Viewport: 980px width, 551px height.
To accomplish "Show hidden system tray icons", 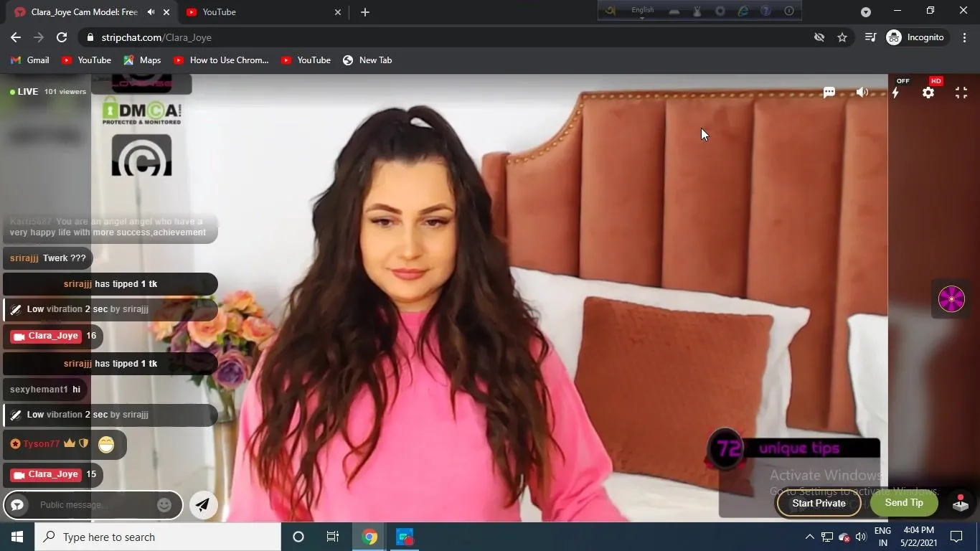I will pos(809,537).
